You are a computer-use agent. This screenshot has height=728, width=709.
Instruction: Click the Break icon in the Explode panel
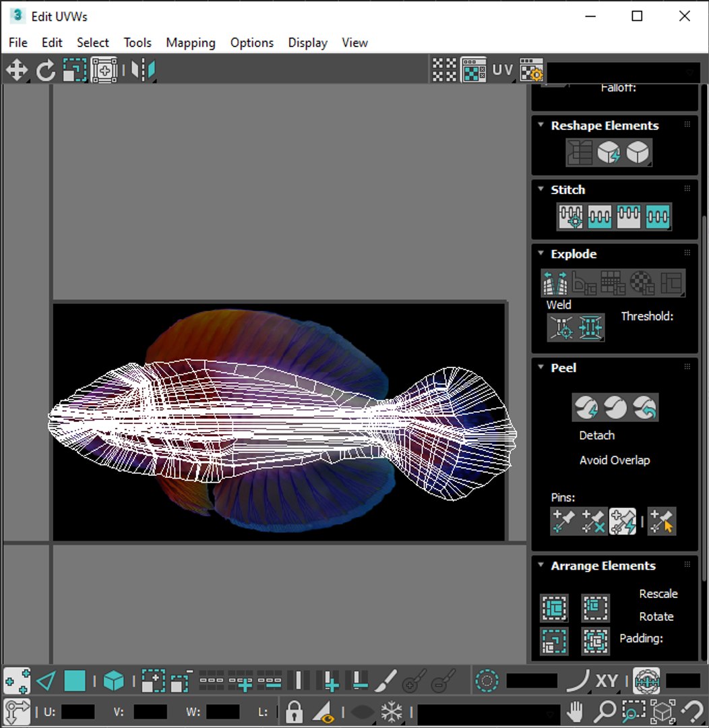point(555,282)
